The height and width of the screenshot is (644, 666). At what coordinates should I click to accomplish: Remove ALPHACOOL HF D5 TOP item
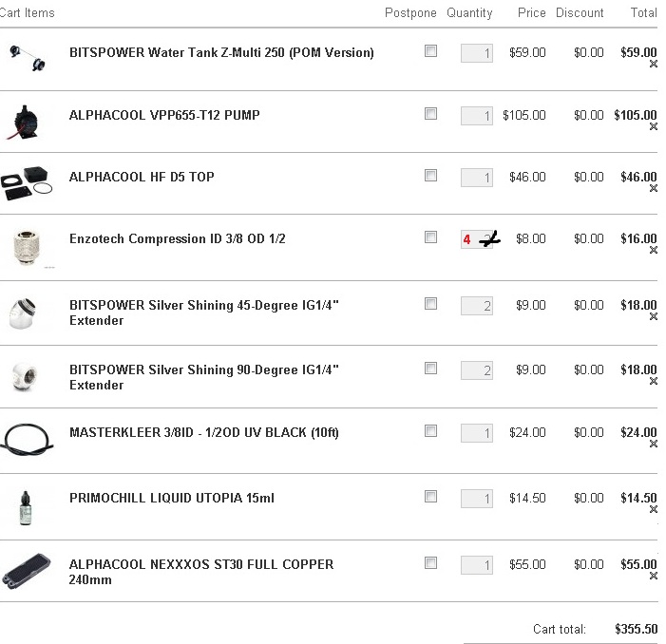(654, 188)
